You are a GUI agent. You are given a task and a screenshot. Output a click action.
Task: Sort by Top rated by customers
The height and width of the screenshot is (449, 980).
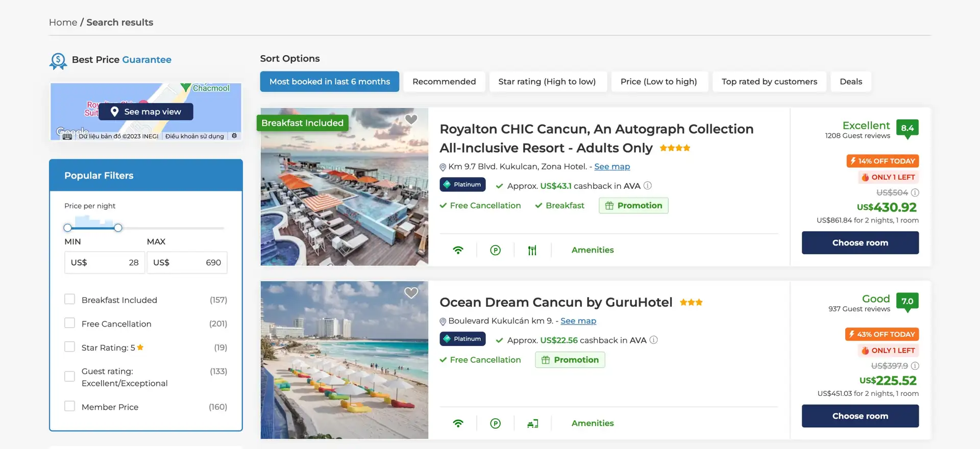769,82
